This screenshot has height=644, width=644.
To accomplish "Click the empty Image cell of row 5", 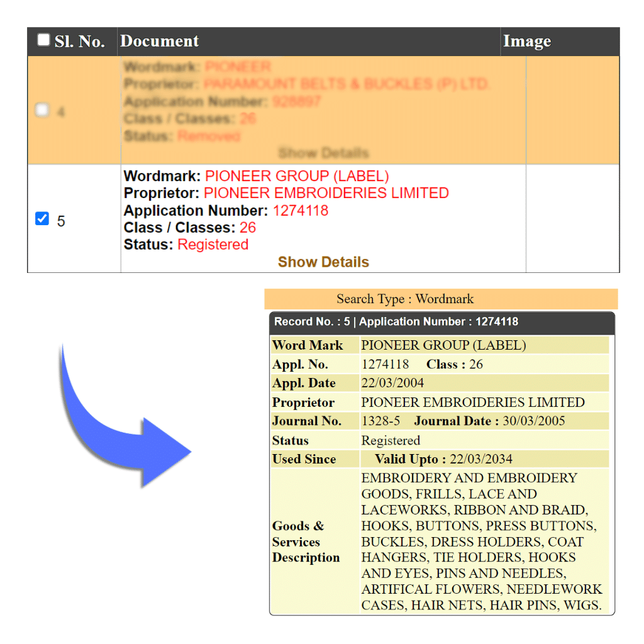I will [x=572, y=219].
